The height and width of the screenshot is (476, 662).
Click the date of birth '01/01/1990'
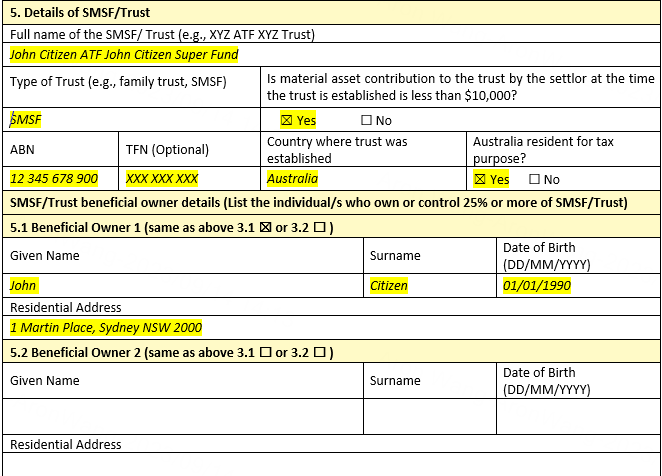click(537, 286)
